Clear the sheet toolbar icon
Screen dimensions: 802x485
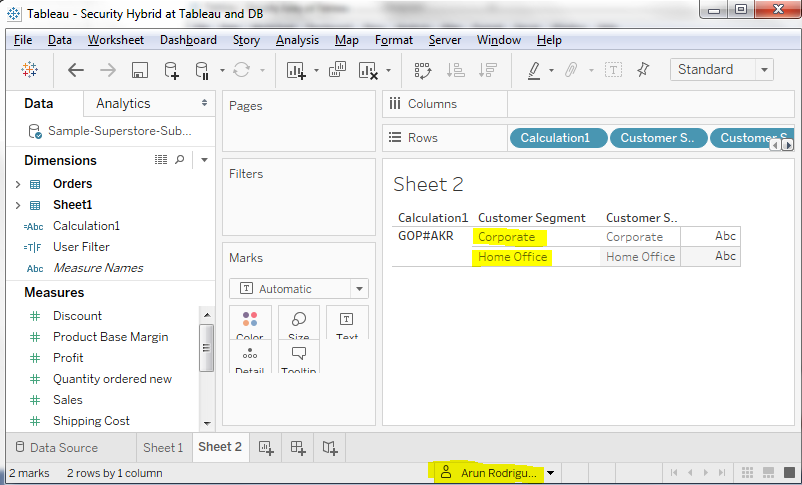coord(368,70)
